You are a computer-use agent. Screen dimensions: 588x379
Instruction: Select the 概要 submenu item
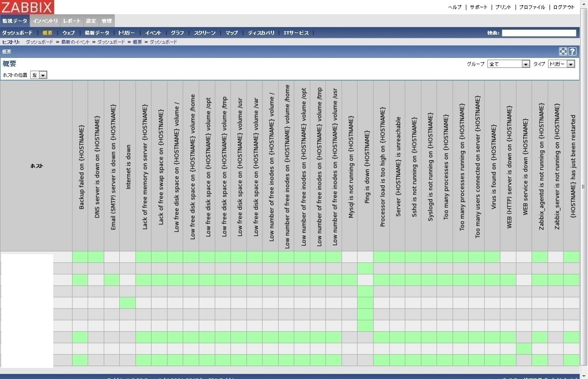point(47,33)
